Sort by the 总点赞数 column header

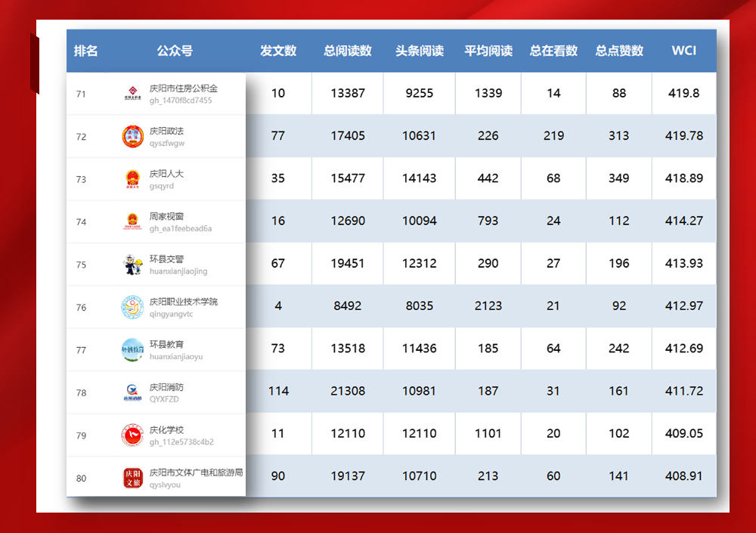click(619, 51)
